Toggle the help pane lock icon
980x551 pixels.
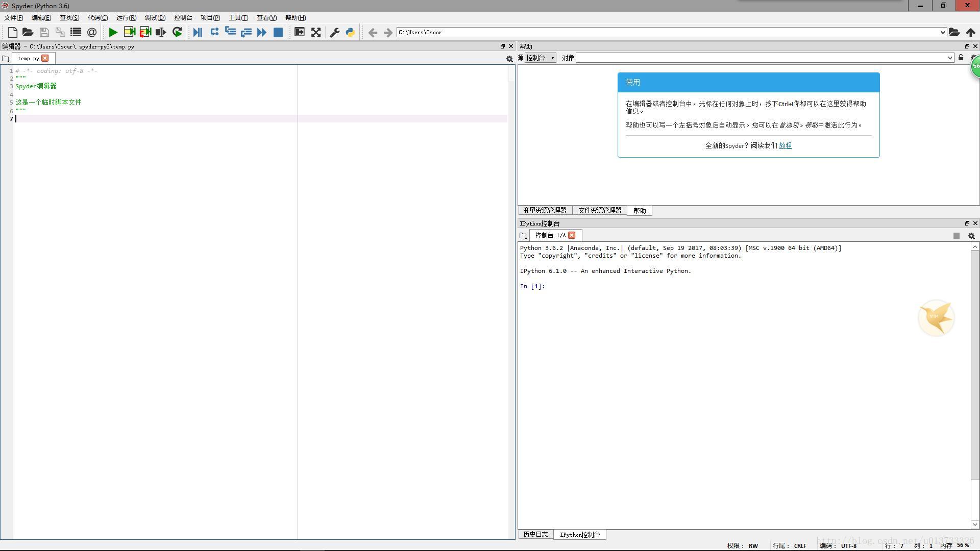(x=961, y=58)
